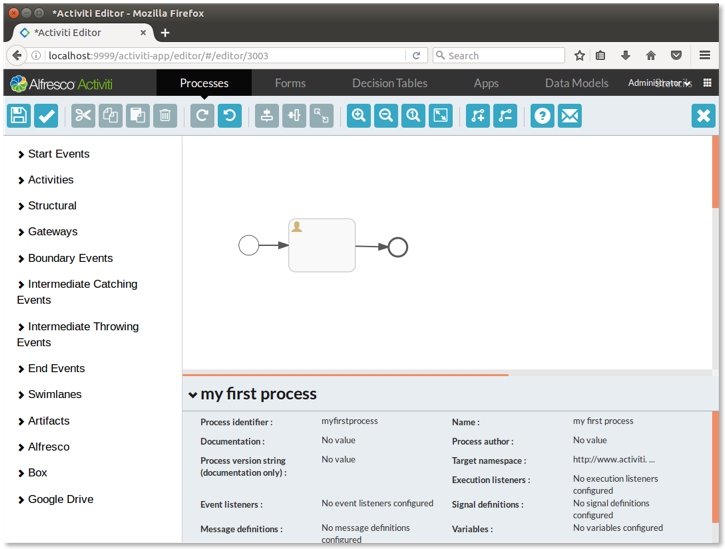Click the Zoom to fit icon
This screenshot has height=549, width=725.
440,116
